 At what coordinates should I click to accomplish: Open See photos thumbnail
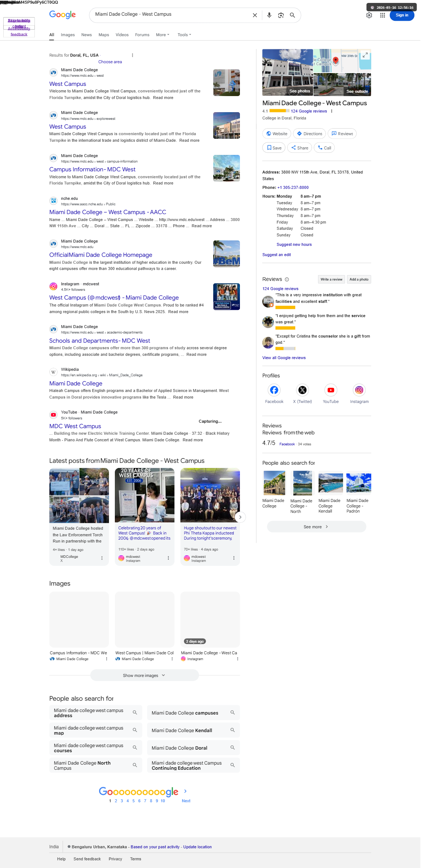[287, 72]
